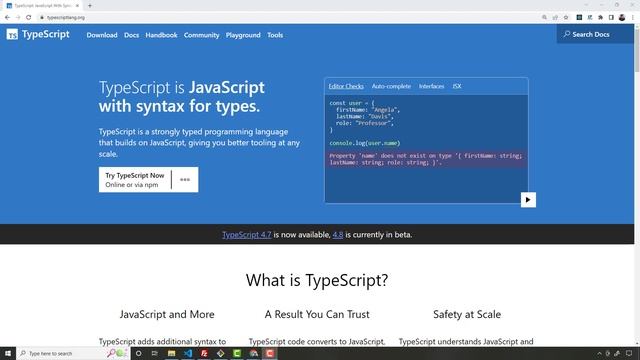Viewport: 640px width, 360px height.
Task: Click the three dots beside Try TypeScript Now
Action: pos(185,180)
